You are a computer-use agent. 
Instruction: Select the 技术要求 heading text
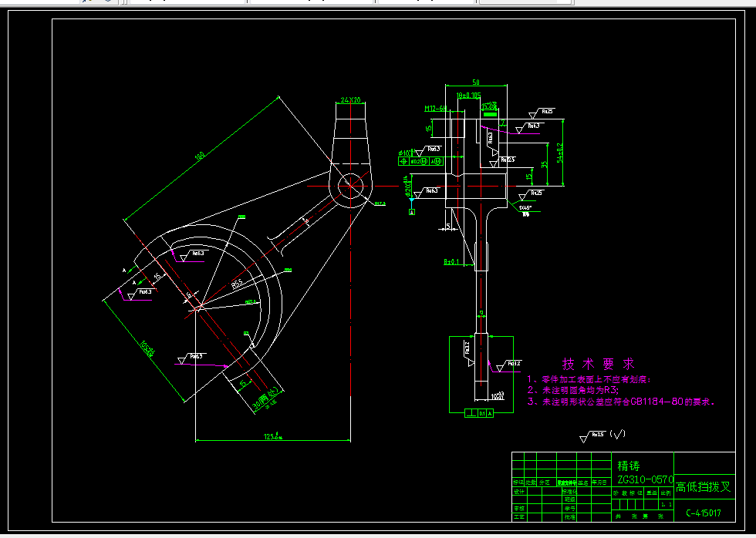(599, 364)
